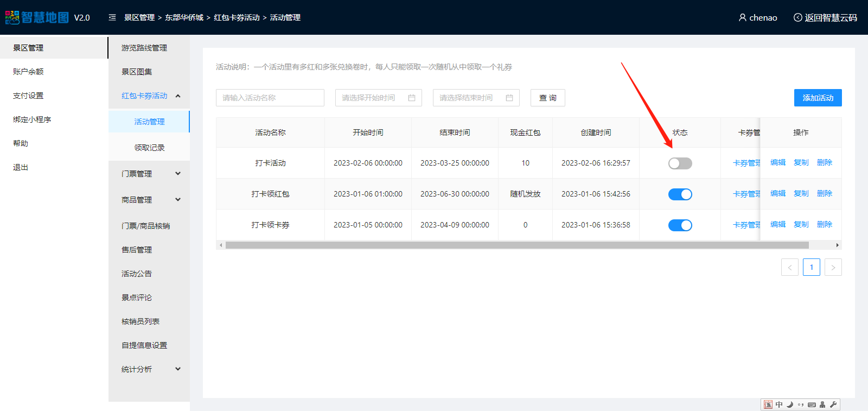Image resolution: width=868 pixels, height=411 pixels.
Task: Expand the 统计分析 submenu
Action: point(178,369)
